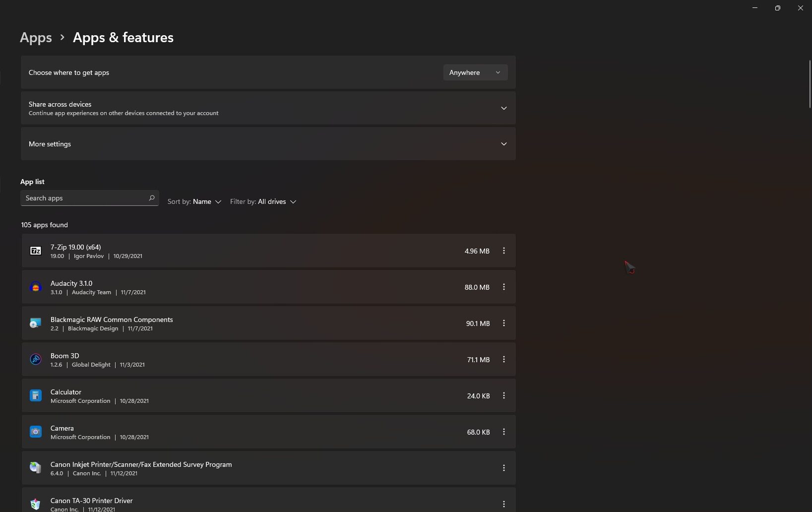The width and height of the screenshot is (812, 512).
Task: Click the 7-Zip app icon
Action: pyautogui.click(x=36, y=251)
